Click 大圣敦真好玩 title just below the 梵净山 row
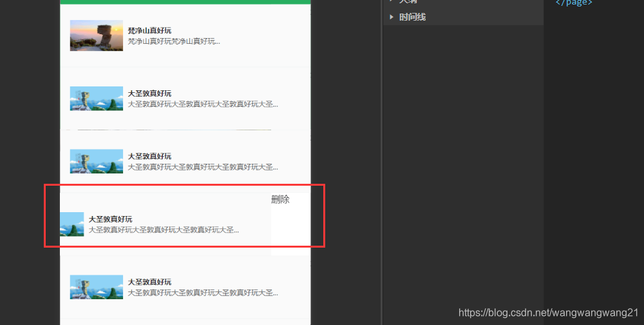The image size is (644, 325). (149, 94)
